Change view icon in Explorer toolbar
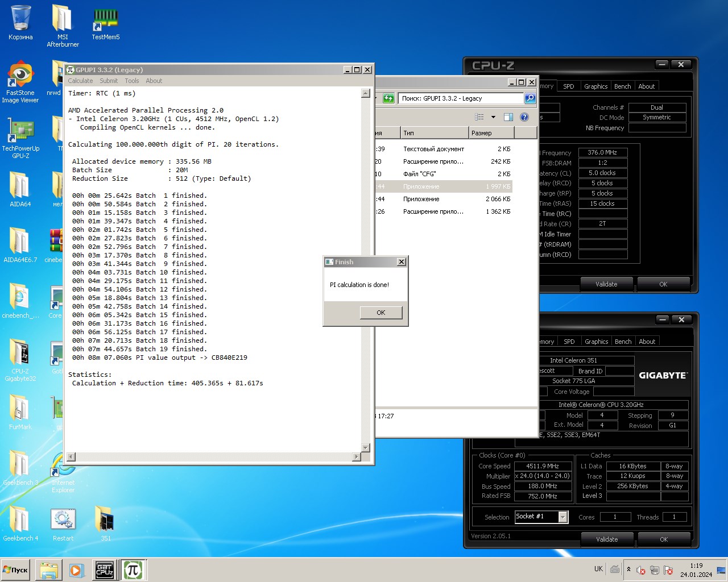This screenshot has width=728, height=582. [479, 117]
